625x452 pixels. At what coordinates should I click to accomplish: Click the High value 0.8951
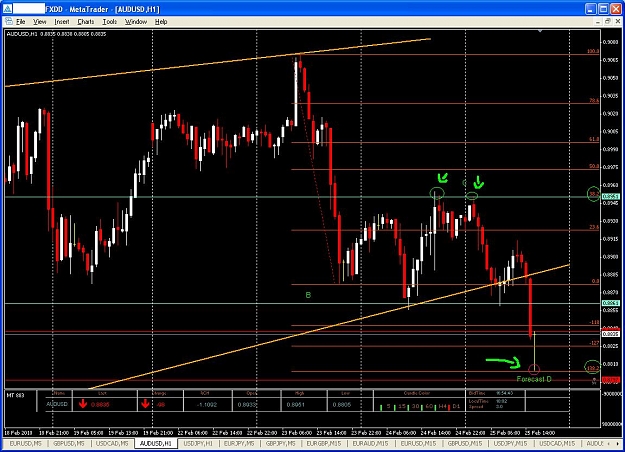click(296, 405)
